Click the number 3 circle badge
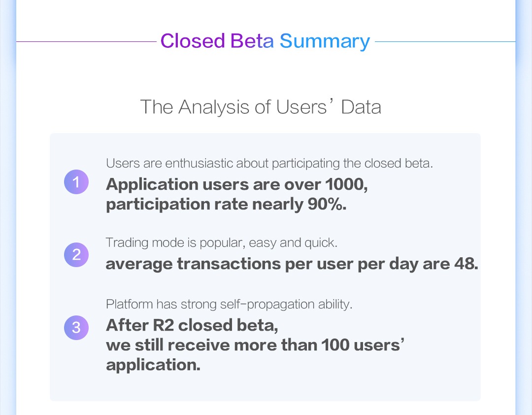 (76, 328)
